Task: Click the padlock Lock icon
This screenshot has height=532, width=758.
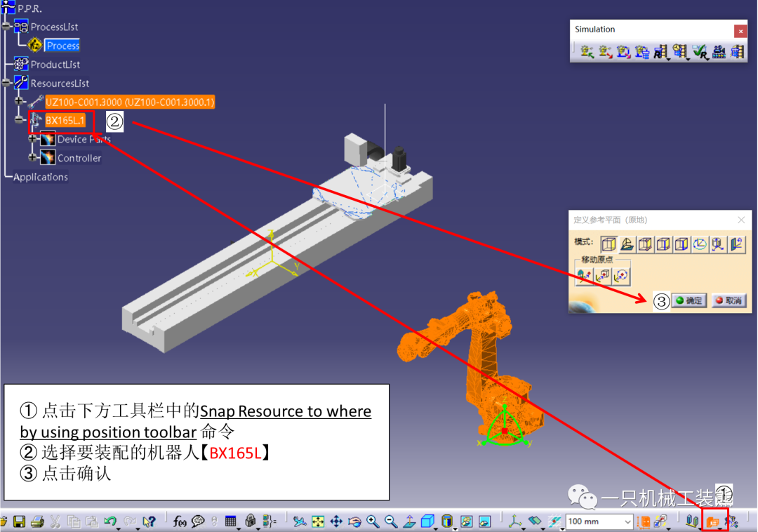Action: (x=250, y=520)
